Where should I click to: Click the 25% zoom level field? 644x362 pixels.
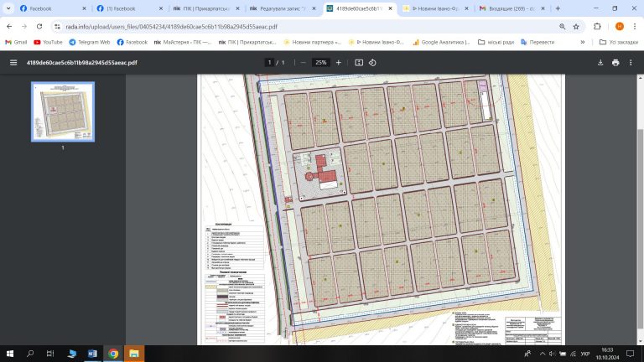[321, 63]
